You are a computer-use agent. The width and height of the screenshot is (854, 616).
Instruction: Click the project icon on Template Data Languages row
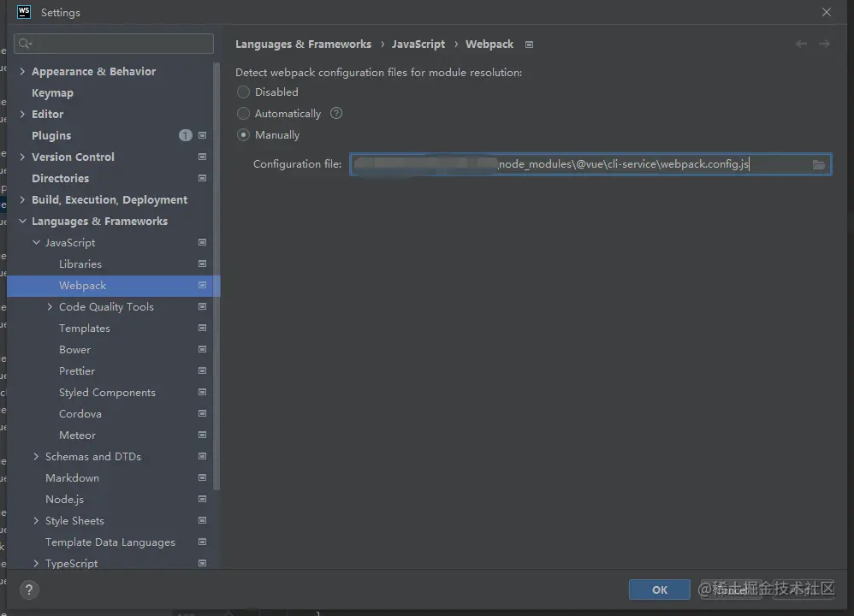click(x=202, y=542)
